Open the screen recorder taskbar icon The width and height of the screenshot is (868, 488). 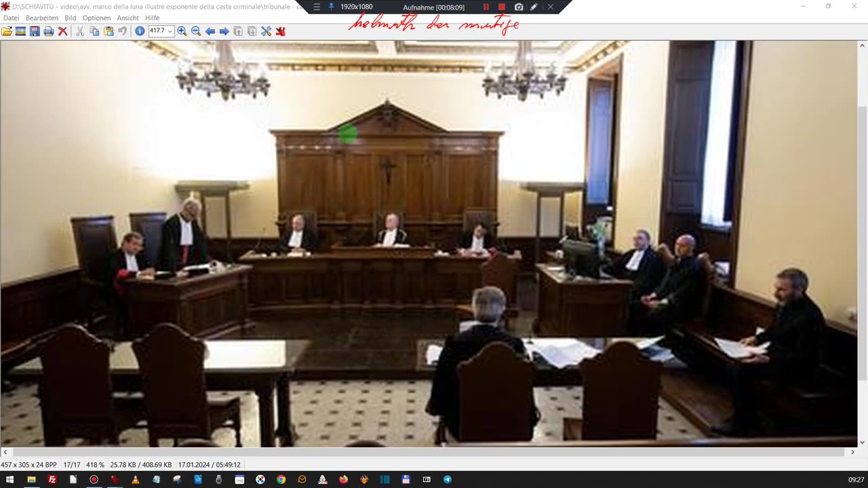[94, 479]
